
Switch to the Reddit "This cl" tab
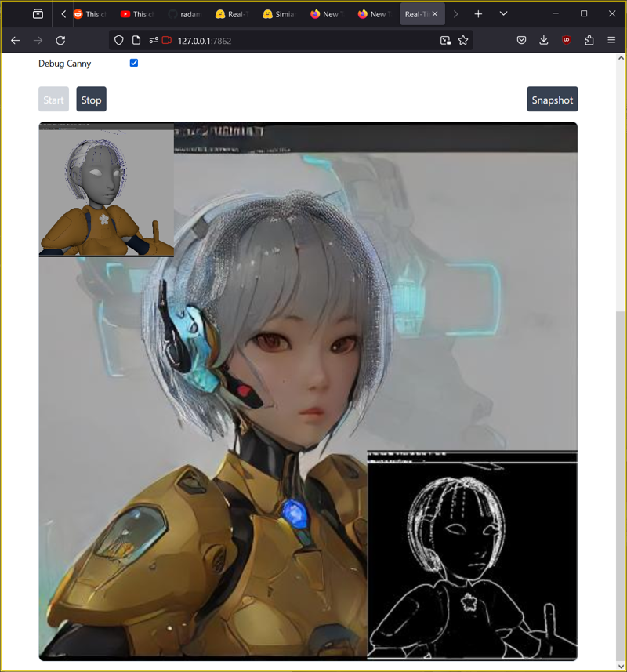pyautogui.click(x=92, y=14)
